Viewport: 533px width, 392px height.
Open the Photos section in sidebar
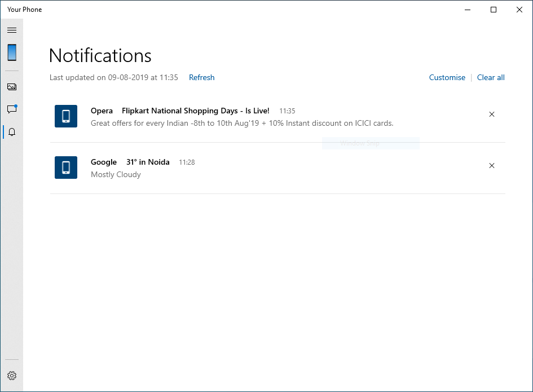tap(12, 87)
